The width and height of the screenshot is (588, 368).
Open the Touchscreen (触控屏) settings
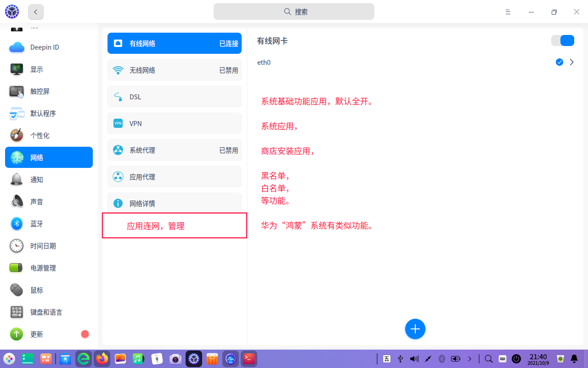click(40, 92)
